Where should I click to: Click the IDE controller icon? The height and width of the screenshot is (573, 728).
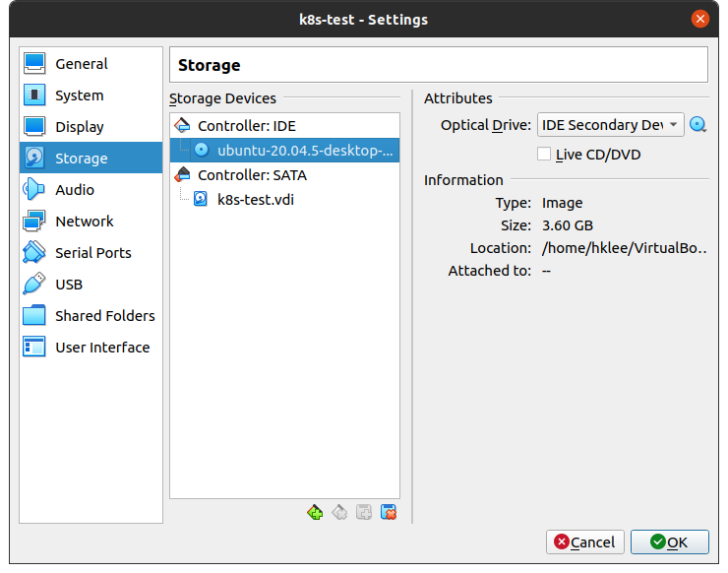(182, 125)
